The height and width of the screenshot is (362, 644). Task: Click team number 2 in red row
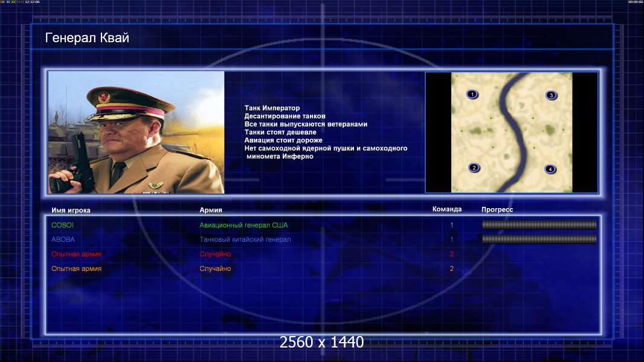452,254
